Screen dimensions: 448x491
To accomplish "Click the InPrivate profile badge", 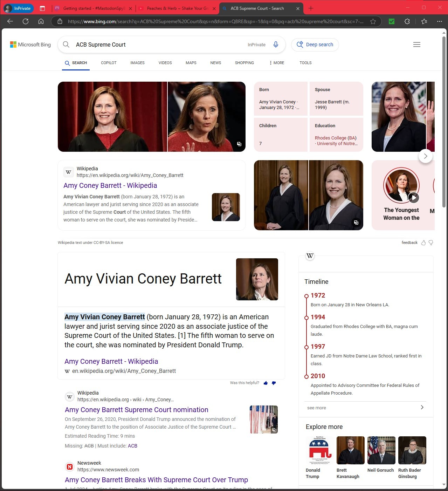I will [x=18, y=8].
